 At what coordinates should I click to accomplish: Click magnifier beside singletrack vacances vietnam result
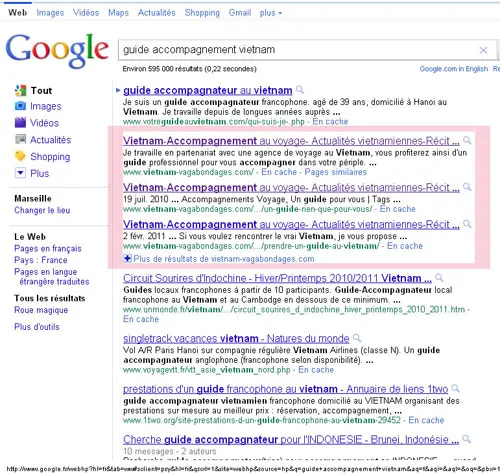pyautogui.click(x=357, y=338)
